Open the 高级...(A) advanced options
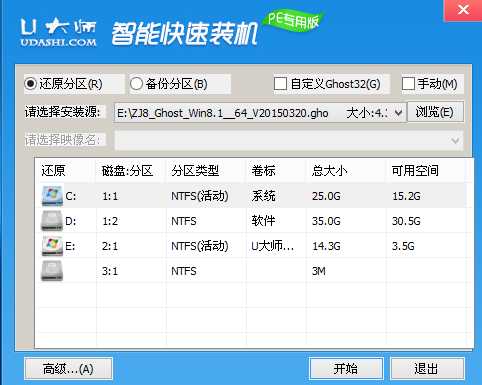 click(x=68, y=369)
